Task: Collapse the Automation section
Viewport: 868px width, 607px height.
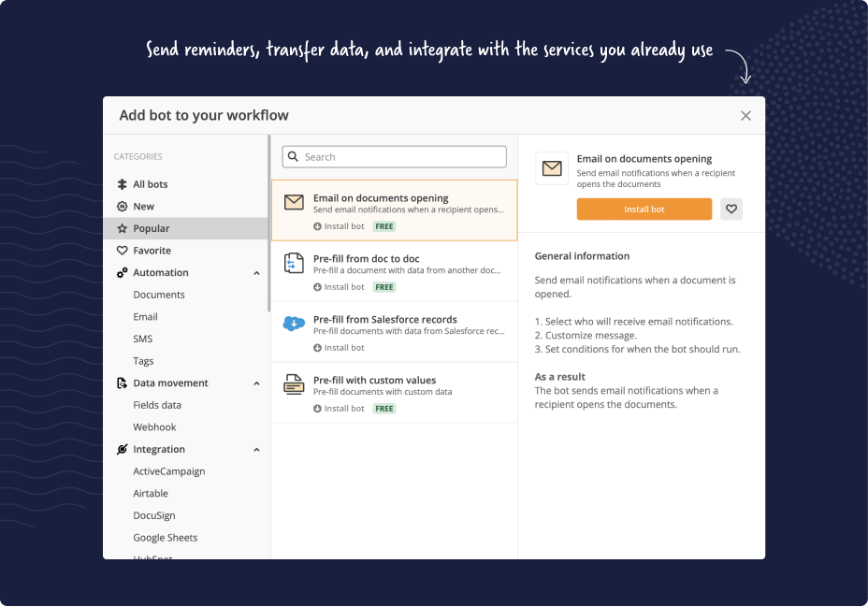Action: tap(256, 272)
